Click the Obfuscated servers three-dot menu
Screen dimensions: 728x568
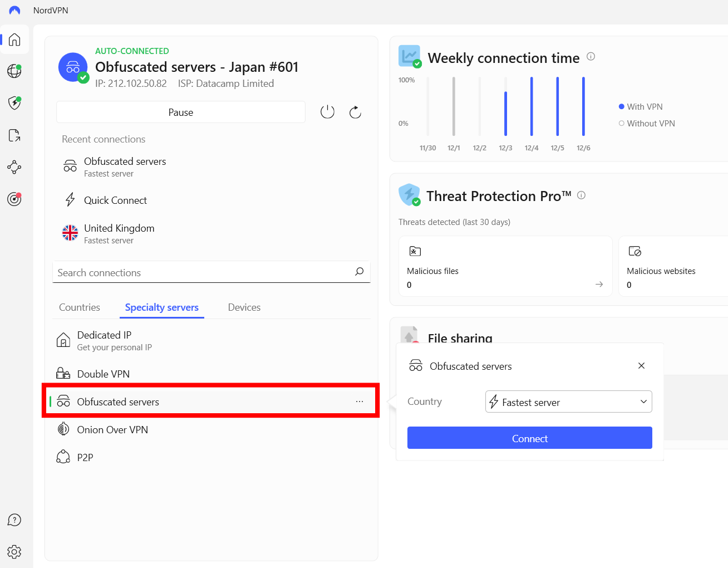(x=360, y=401)
